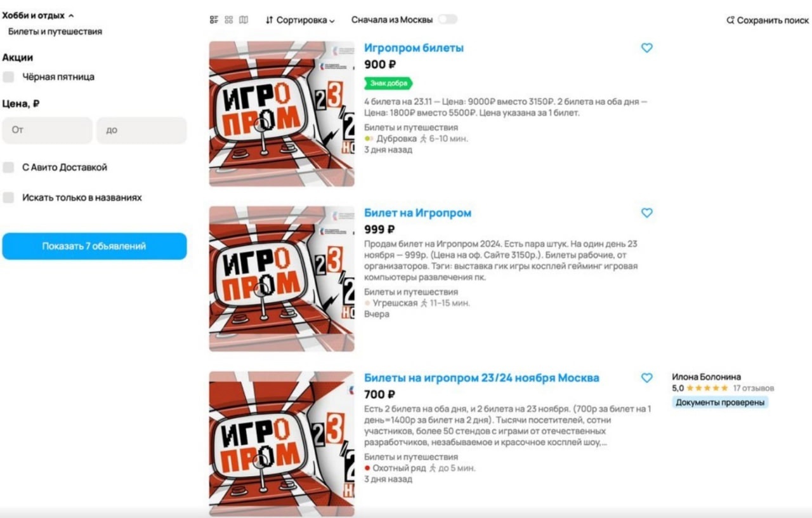
Task: Check the С Авито Доставкой option
Action: [x=8, y=168]
